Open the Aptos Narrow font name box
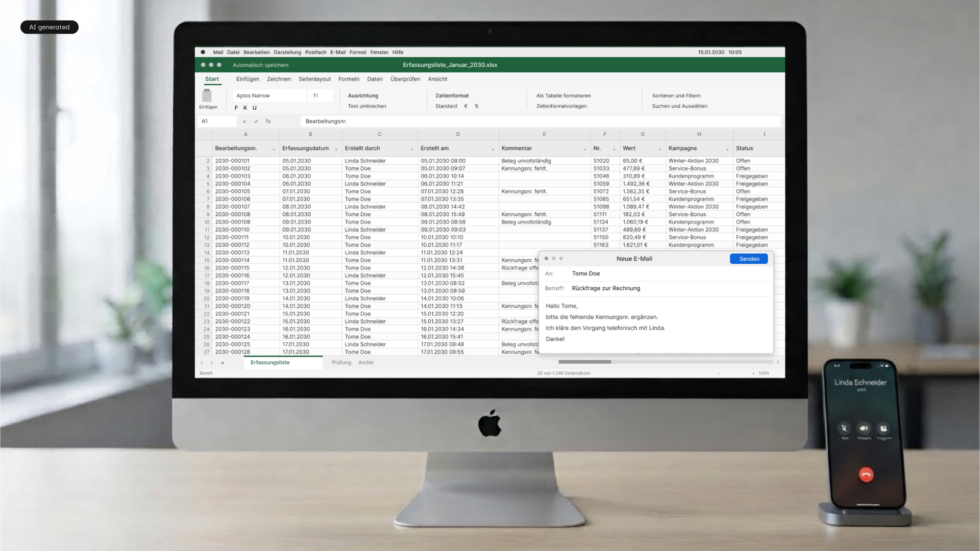 pyautogui.click(x=269, y=95)
